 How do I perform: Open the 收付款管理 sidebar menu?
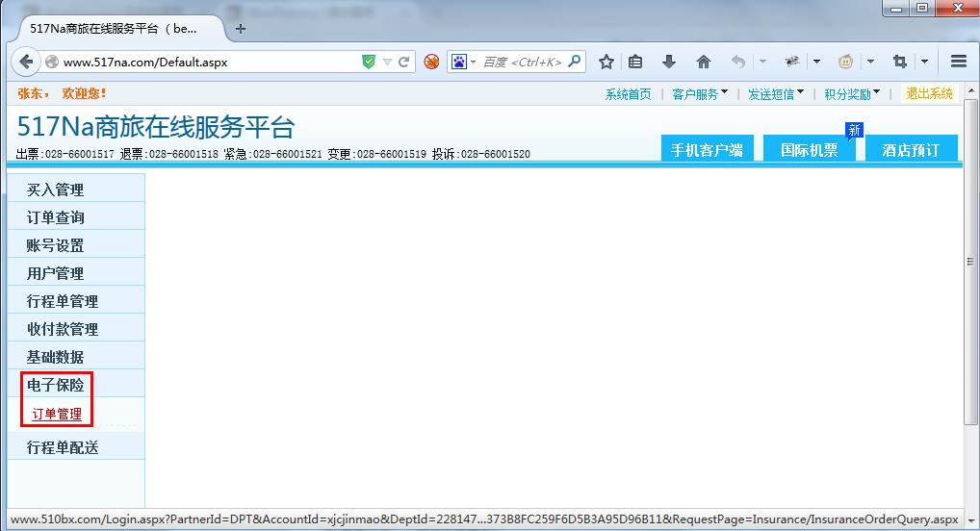(x=76, y=329)
